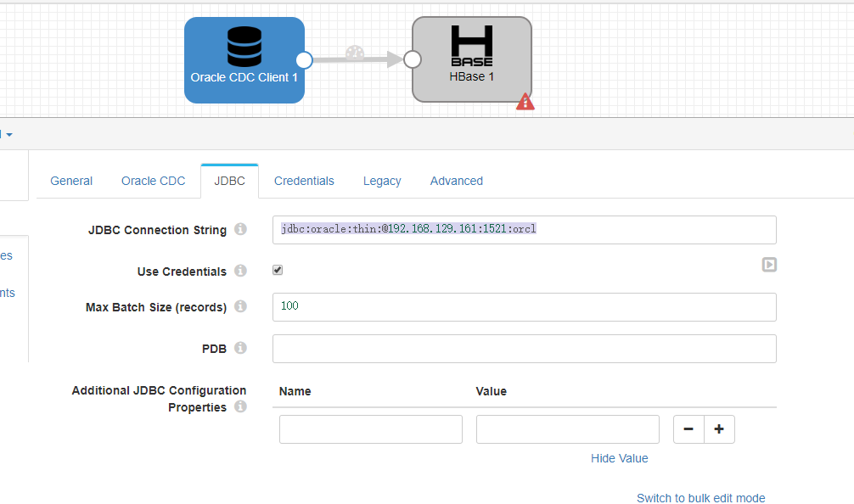Open the Advanced configuration tab

coord(456,181)
